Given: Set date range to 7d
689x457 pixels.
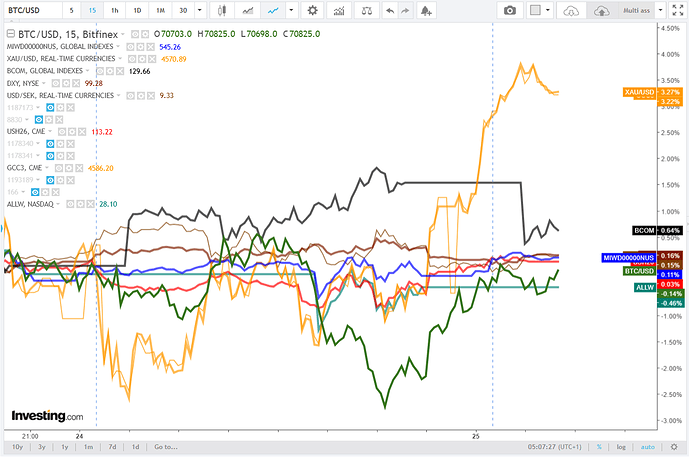Looking at the screenshot, I should (x=112, y=447).
